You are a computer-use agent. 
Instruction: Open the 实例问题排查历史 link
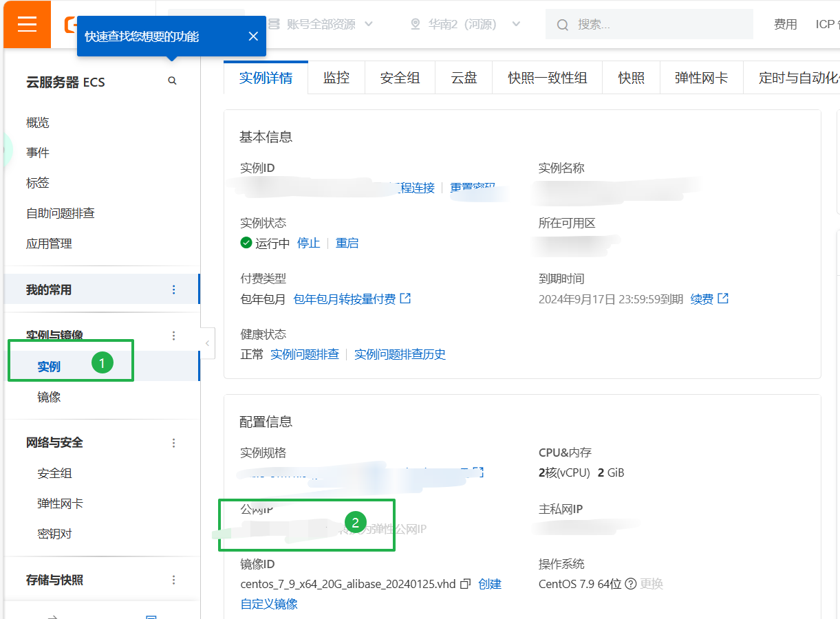pos(400,354)
